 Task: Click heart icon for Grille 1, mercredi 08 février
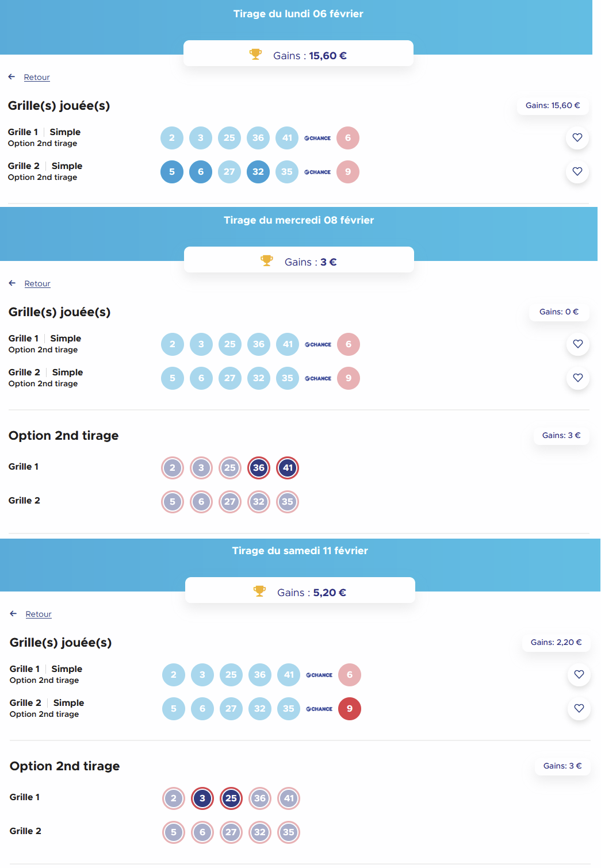pyautogui.click(x=578, y=344)
